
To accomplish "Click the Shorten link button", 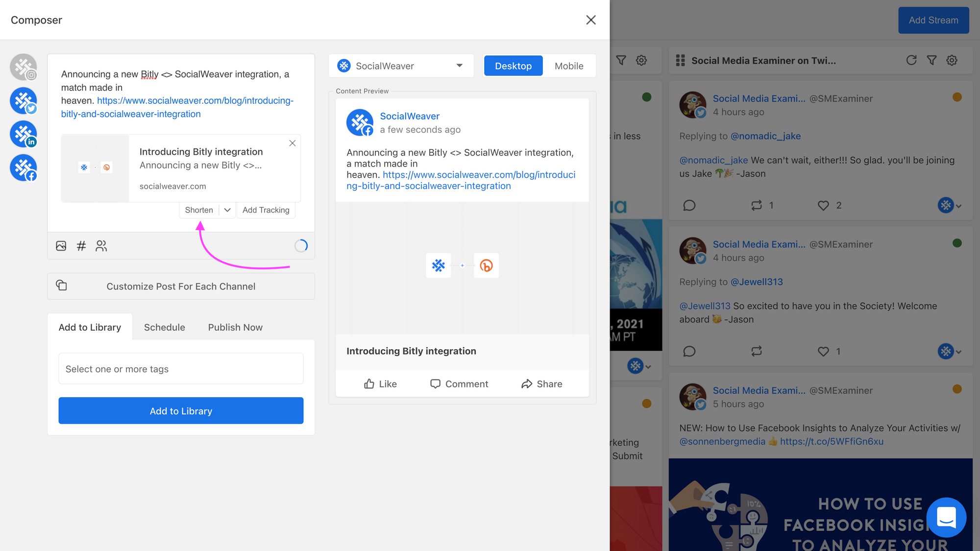I will pyautogui.click(x=199, y=210).
